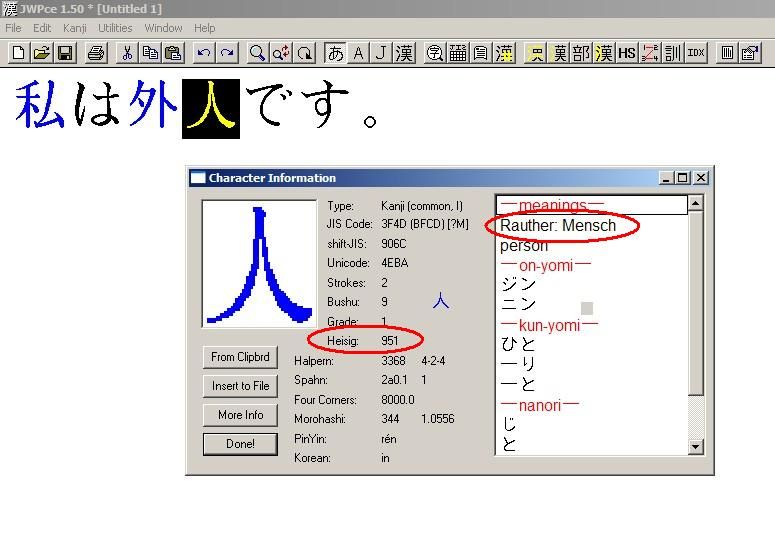This screenshot has height=539, width=775.
Task: Click the yellow-highlighted 罒 lookup icon
Action: click(535, 52)
